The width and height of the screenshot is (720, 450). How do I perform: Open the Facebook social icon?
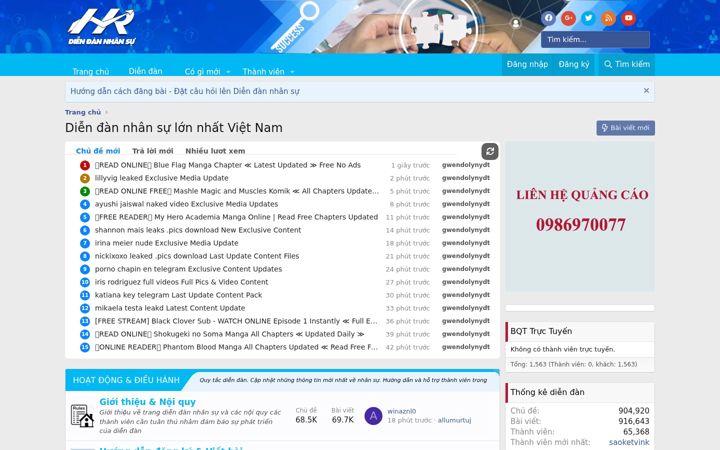[548, 18]
